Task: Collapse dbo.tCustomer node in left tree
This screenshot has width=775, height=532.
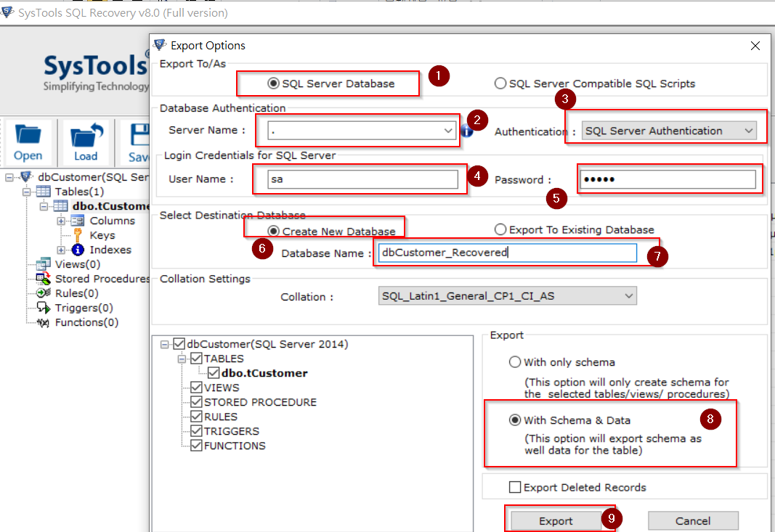Action: (44, 206)
